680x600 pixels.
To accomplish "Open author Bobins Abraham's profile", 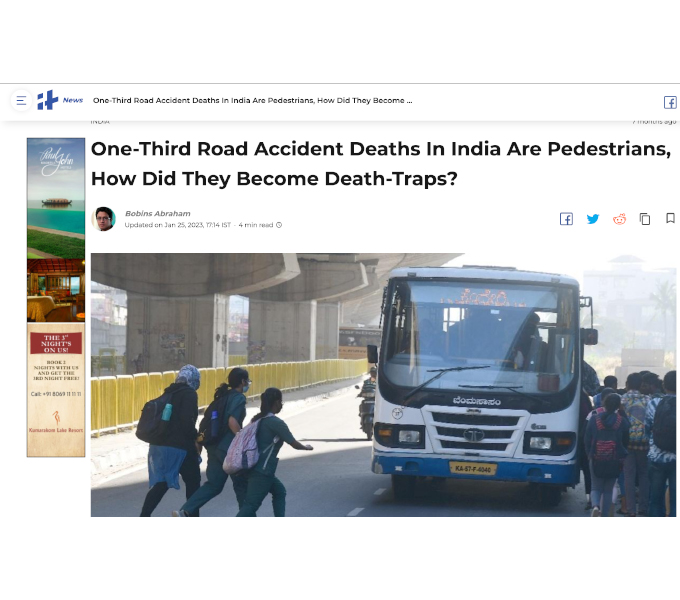I will [x=157, y=213].
